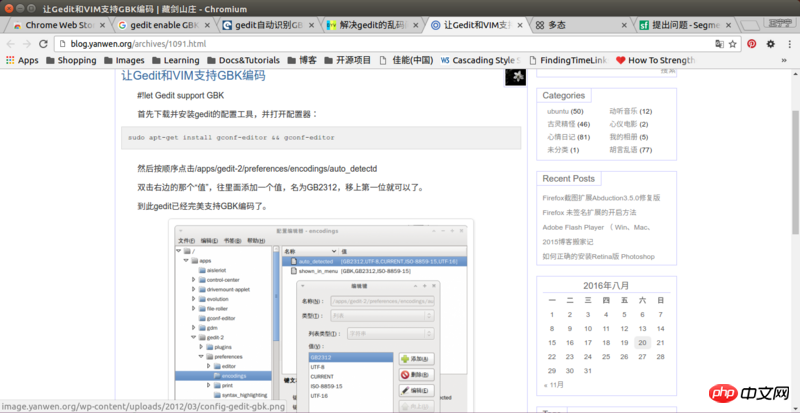Open the 让Gedit和VIM支持GBK编码 post title
The image size is (800, 413).
click(x=193, y=76)
